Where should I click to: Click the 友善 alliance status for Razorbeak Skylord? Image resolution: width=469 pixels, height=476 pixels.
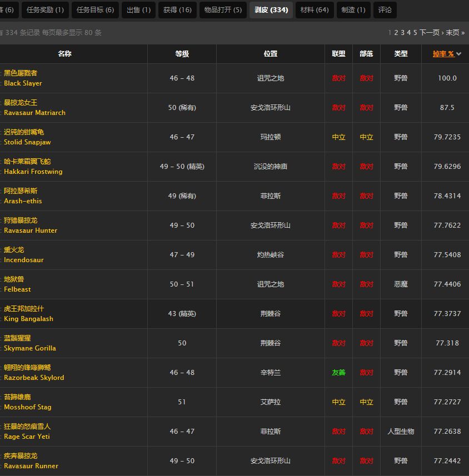[338, 373]
